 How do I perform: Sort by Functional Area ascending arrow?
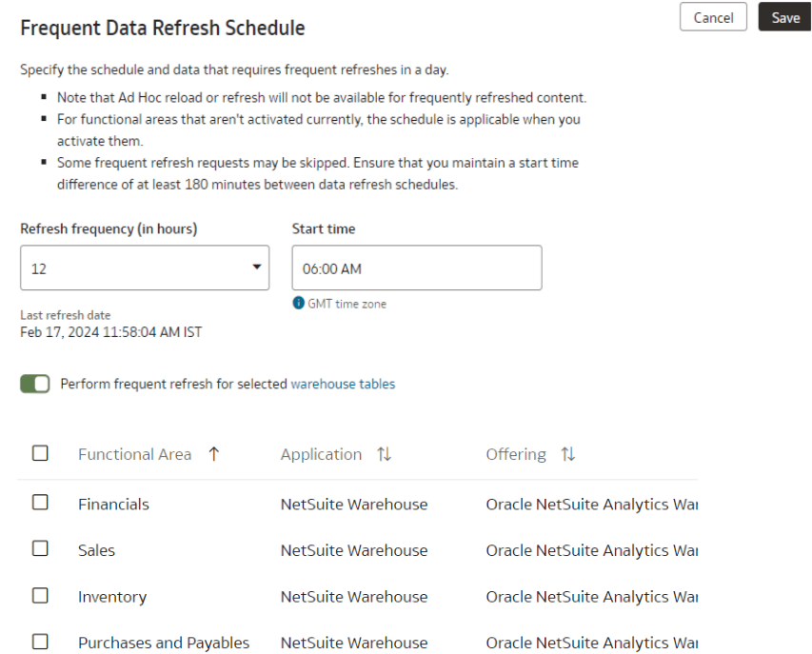214,454
